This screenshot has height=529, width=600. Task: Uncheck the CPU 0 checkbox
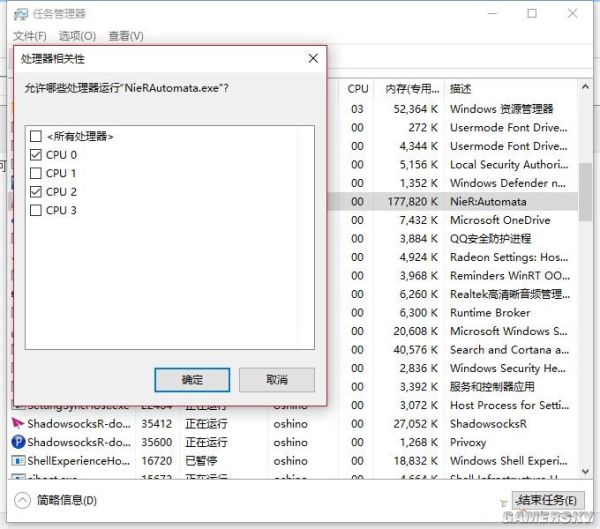click(36, 155)
